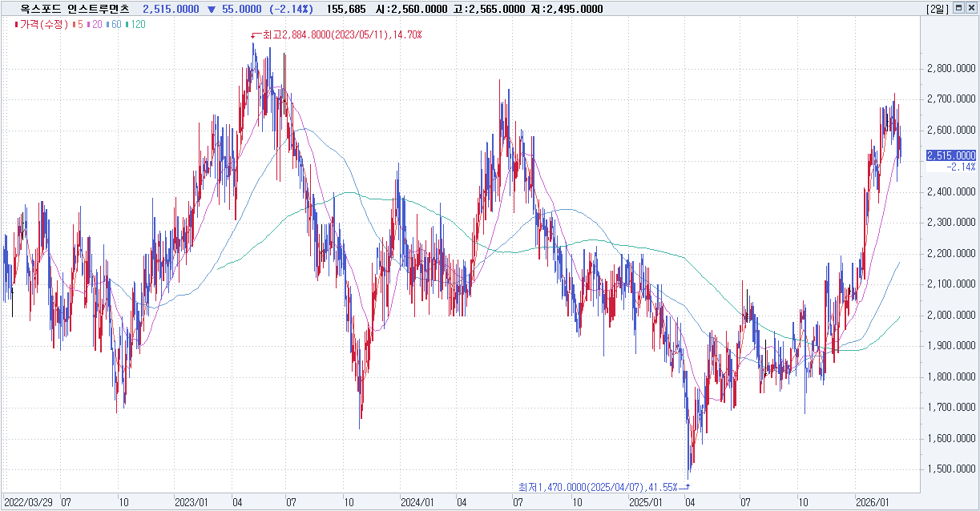980x511 pixels.
Task: Click the down triangle change indicator
Action: point(210,9)
